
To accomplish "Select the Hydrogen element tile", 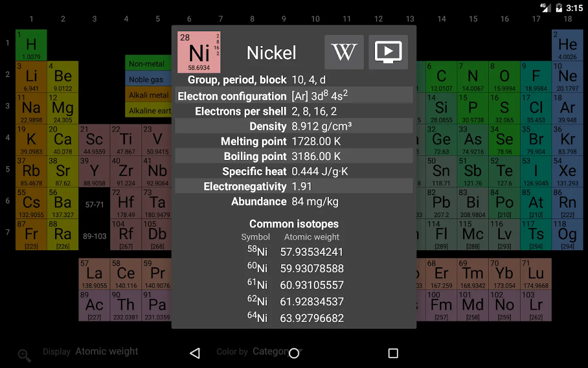I will tap(31, 44).
